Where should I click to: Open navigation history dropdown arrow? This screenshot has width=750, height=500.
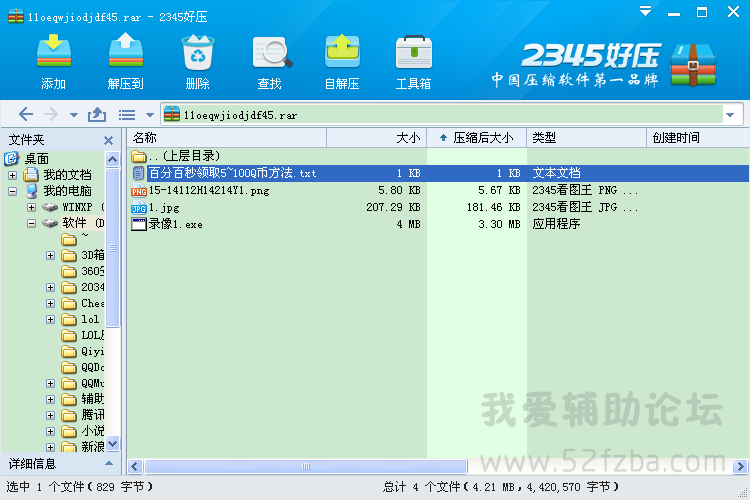pos(74,115)
